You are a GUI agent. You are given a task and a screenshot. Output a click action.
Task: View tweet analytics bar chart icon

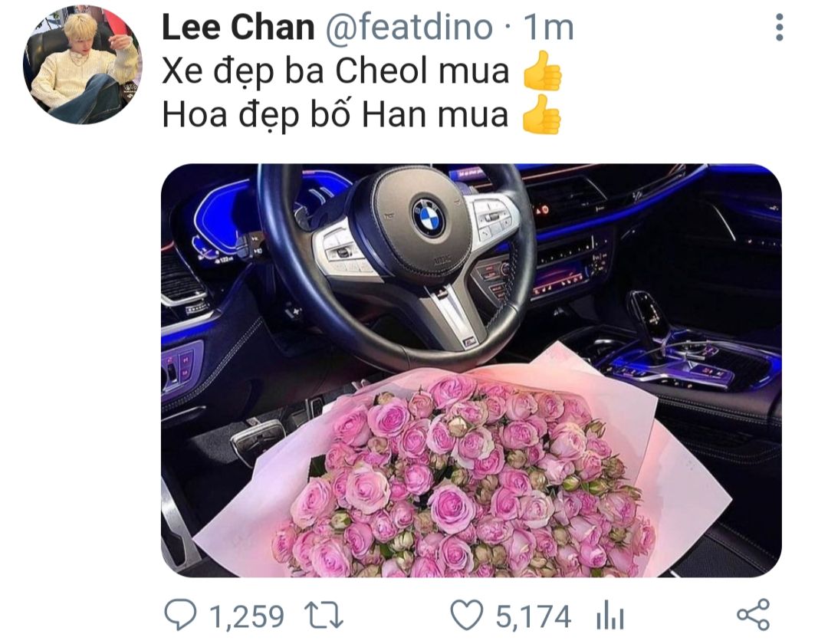(610, 616)
